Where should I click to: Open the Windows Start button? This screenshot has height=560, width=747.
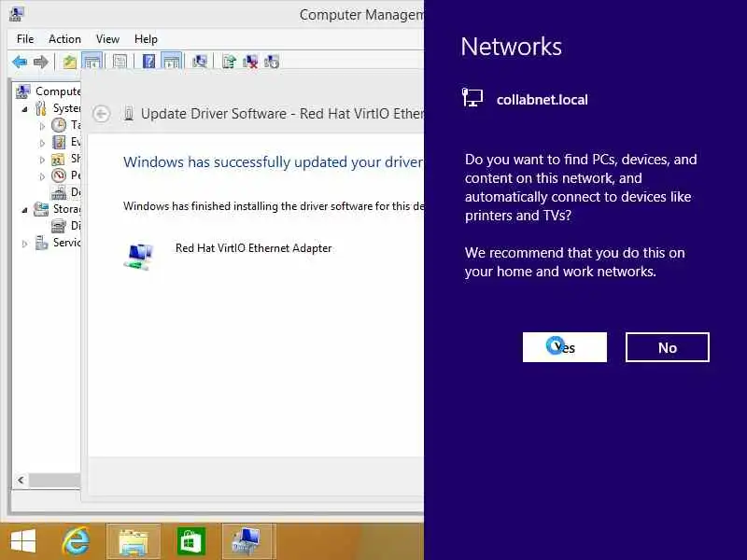coord(22,542)
